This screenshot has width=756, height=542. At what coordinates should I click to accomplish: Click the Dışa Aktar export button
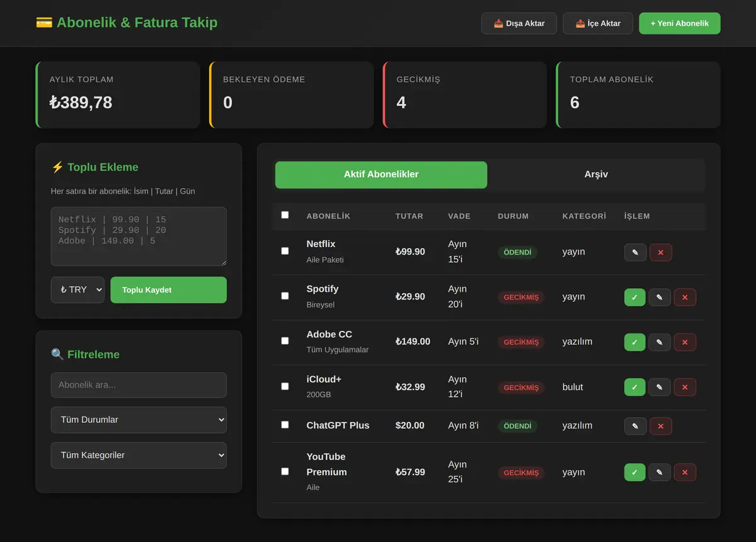point(519,23)
